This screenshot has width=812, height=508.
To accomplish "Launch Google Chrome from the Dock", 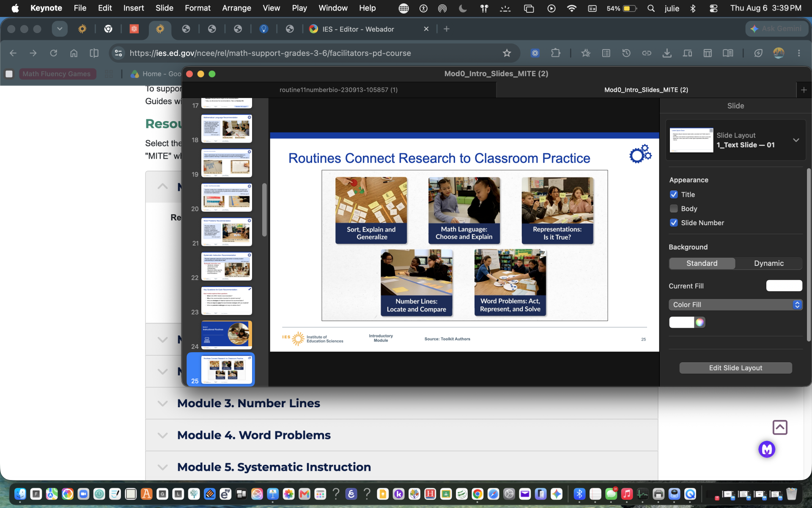I will click(477, 494).
